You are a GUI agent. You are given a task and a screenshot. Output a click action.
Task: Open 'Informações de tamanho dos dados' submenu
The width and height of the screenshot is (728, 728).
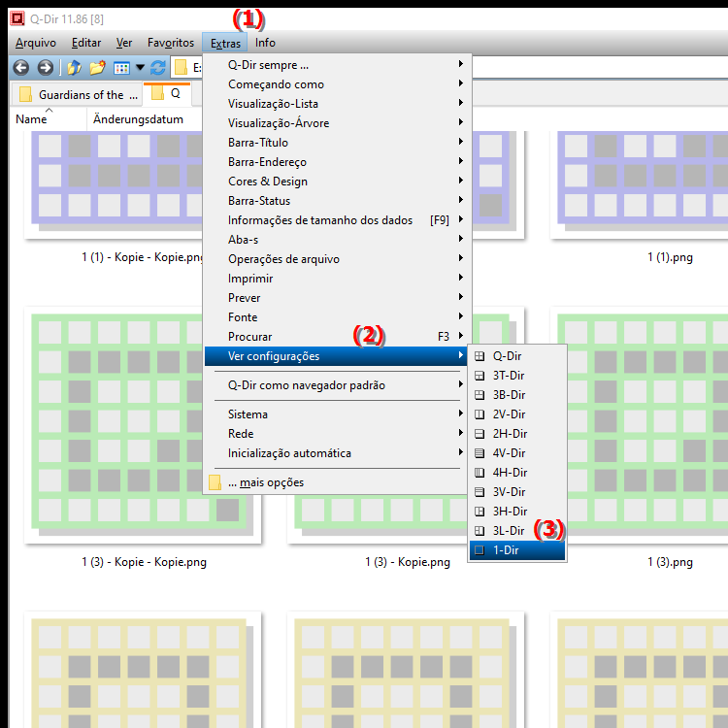(337, 220)
